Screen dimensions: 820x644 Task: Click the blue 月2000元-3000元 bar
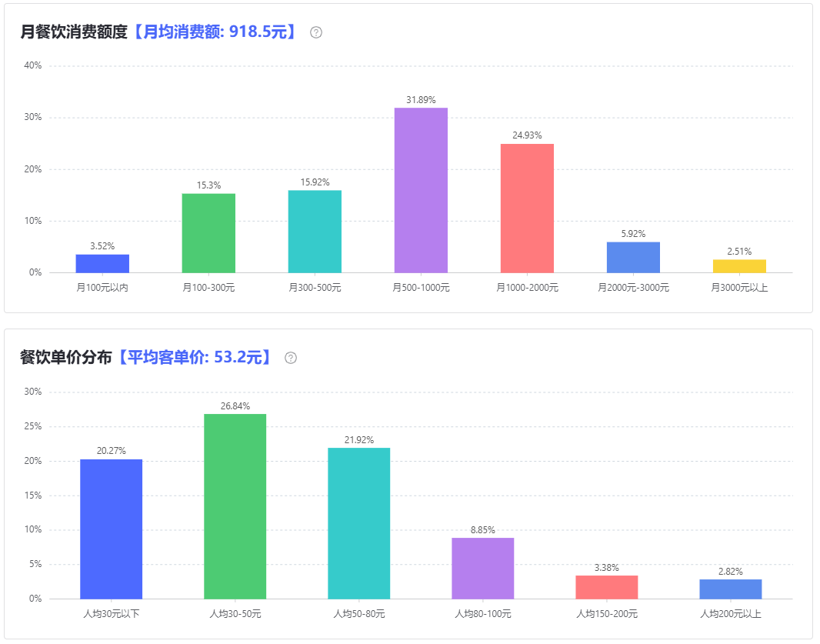633,258
